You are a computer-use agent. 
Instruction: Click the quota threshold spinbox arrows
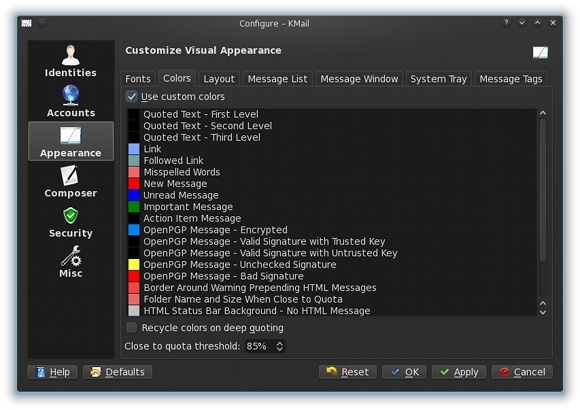pyautogui.click(x=280, y=346)
